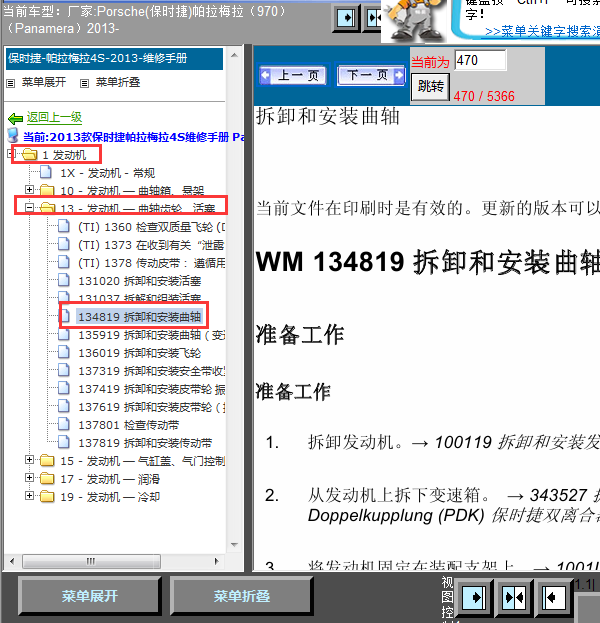Collapse the 1 发动机 tree node
This screenshot has width=600, height=623.
tap(11, 154)
